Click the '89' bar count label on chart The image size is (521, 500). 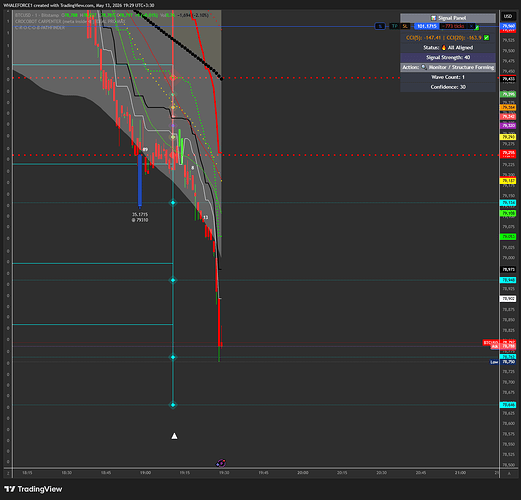click(x=145, y=150)
